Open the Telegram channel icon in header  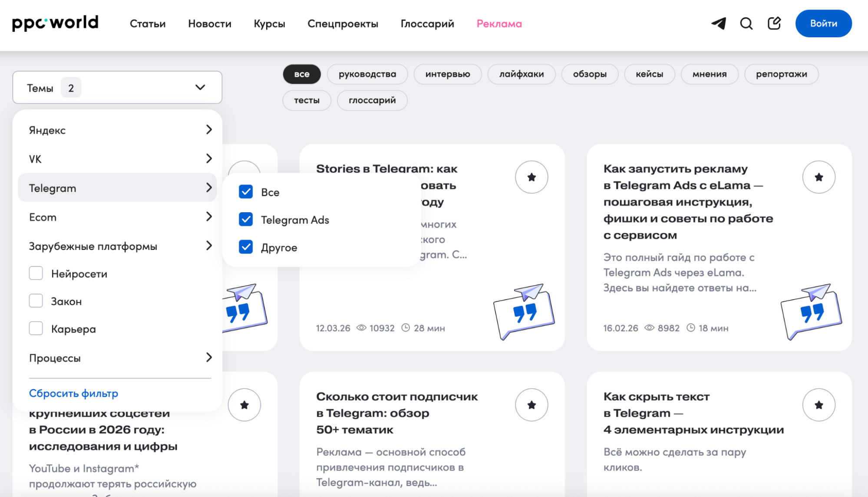tap(719, 23)
